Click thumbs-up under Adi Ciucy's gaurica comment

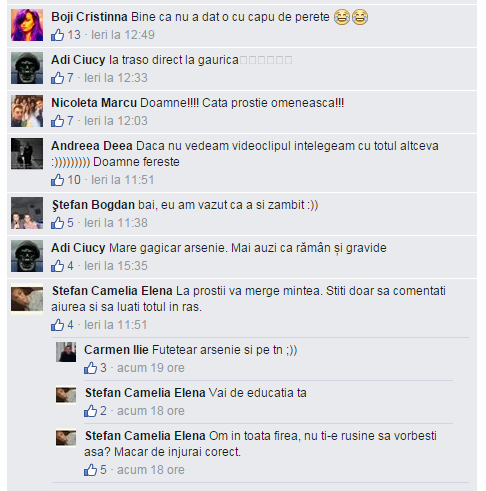click(57, 78)
